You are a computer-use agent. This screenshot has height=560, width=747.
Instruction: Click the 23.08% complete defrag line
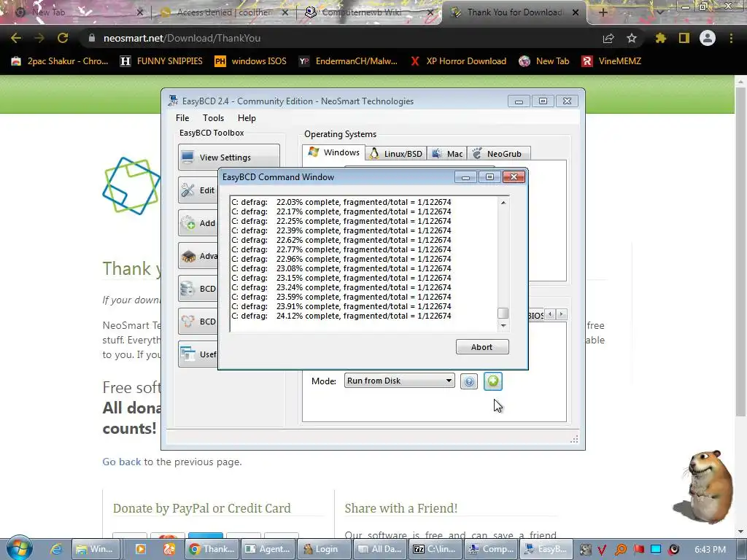pyautogui.click(x=341, y=268)
